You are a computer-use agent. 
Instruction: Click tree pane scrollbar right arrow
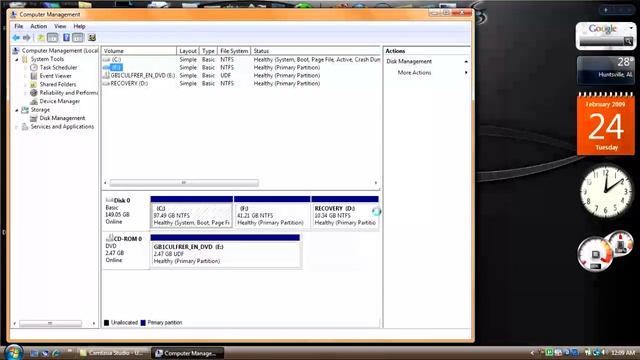(94, 323)
